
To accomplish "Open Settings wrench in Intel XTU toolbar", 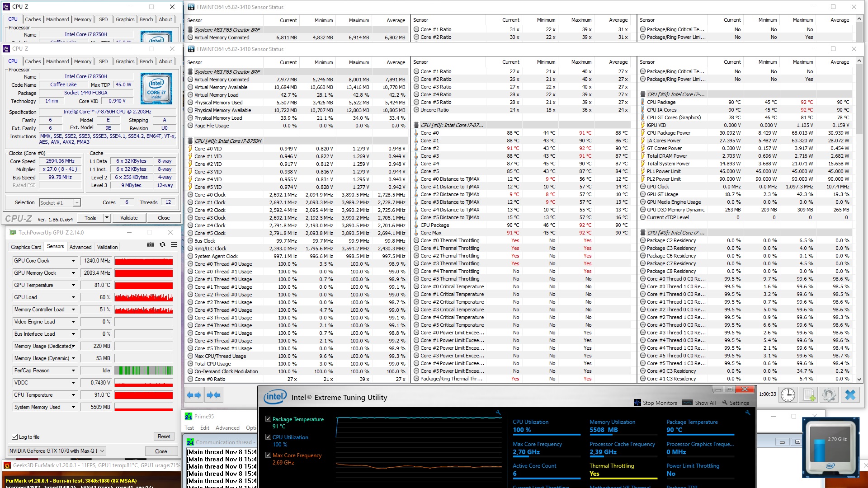I will [x=736, y=403].
